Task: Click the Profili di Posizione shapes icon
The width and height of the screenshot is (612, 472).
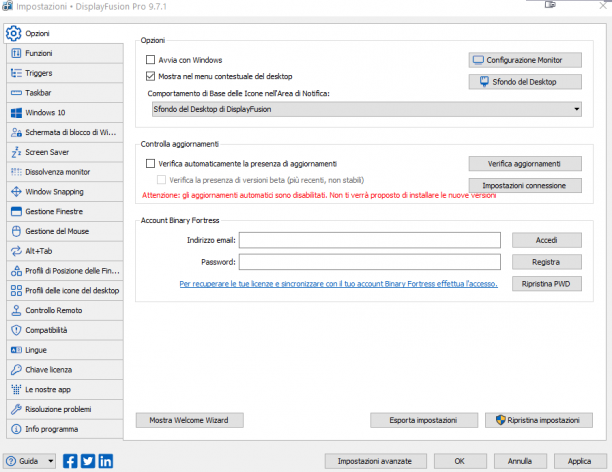Action: tap(16, 271)
